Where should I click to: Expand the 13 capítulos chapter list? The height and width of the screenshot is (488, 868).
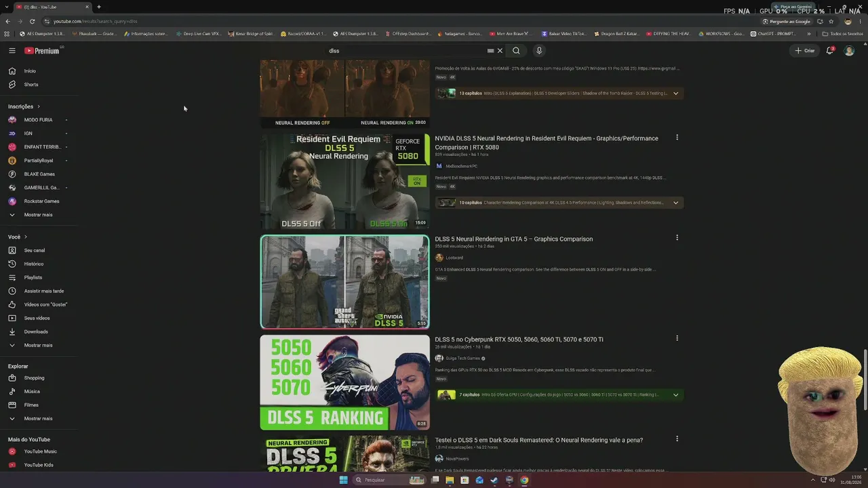[x=675, y=94]
